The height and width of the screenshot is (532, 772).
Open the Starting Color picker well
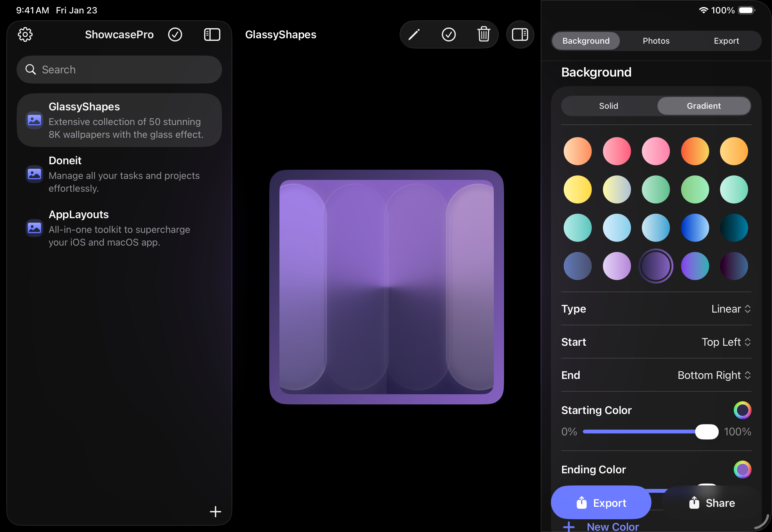coord(742,410)
